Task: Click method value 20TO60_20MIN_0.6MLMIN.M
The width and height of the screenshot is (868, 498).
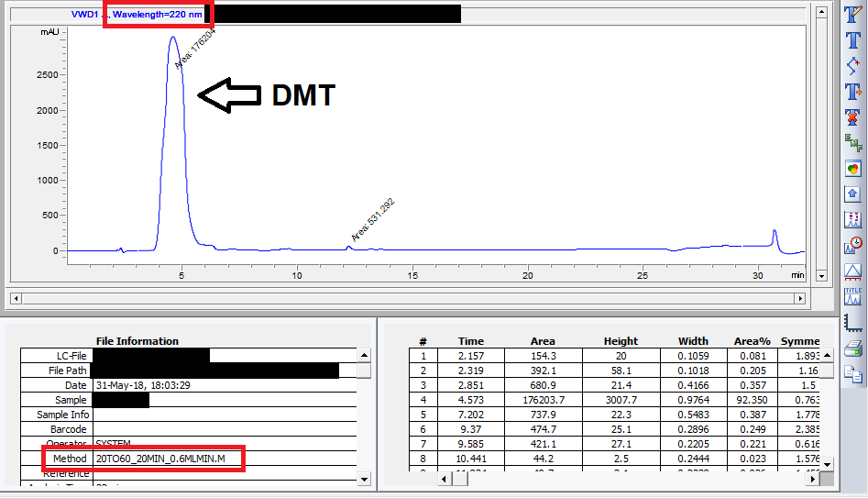Action: (160, 459)
